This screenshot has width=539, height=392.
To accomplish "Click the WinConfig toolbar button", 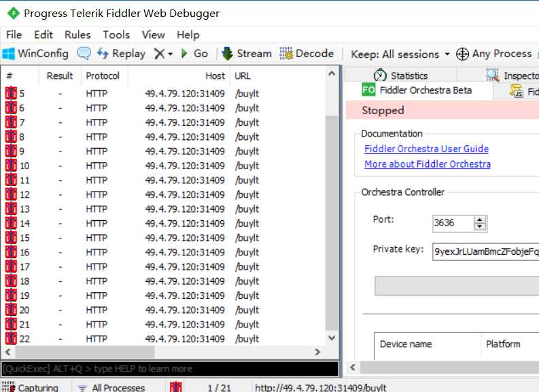I will tap(35, 54).
